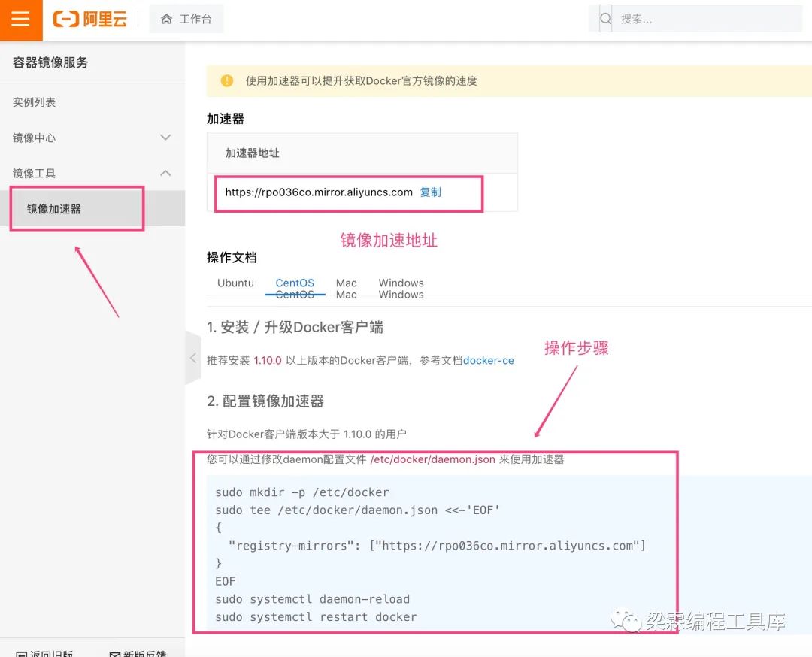This screenshot has width=812, height=657.
Task: Switch to the Ubuntu tab
Action: point(235,283)
